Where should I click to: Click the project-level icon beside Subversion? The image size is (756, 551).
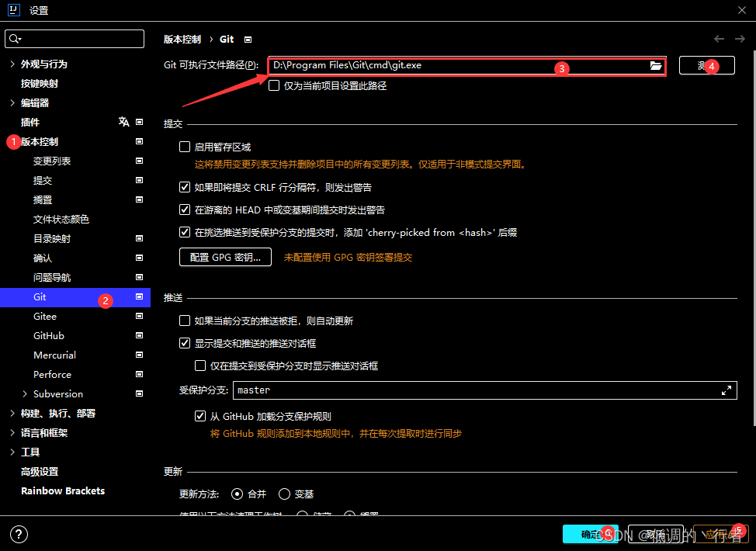pyautogui.click(x=140, y=393)
